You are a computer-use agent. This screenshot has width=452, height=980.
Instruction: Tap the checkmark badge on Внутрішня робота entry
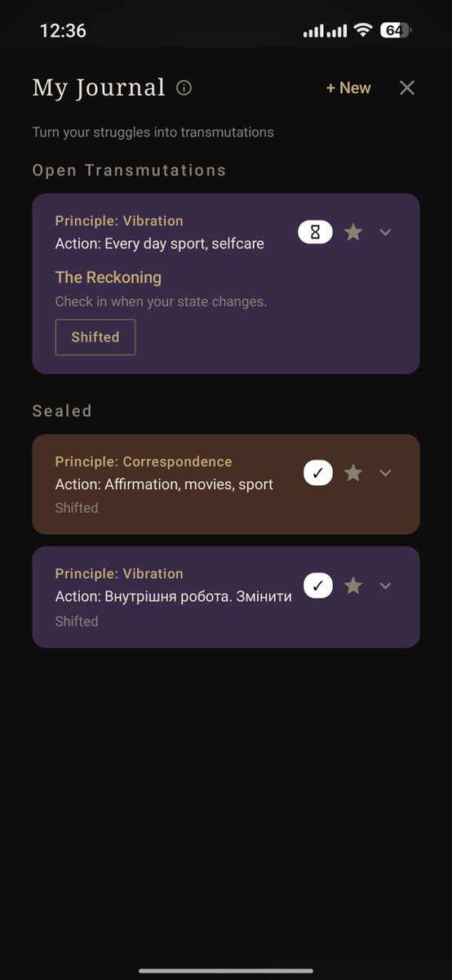pyautogui.click(x=318, y=586)
